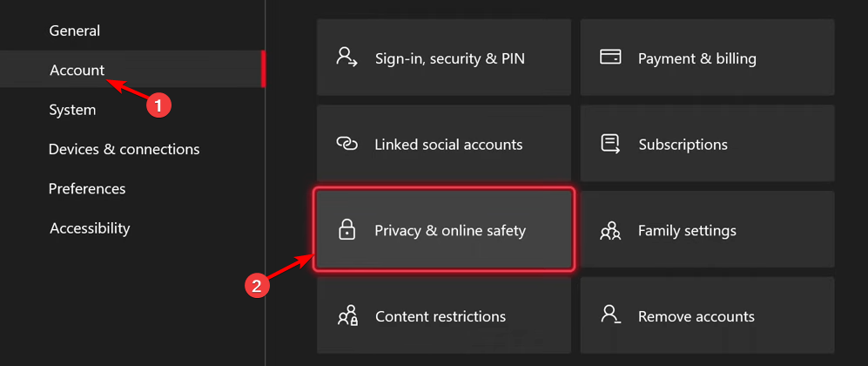
Task: Select the Privacy & online safety tile
Action: click(443, 229)
